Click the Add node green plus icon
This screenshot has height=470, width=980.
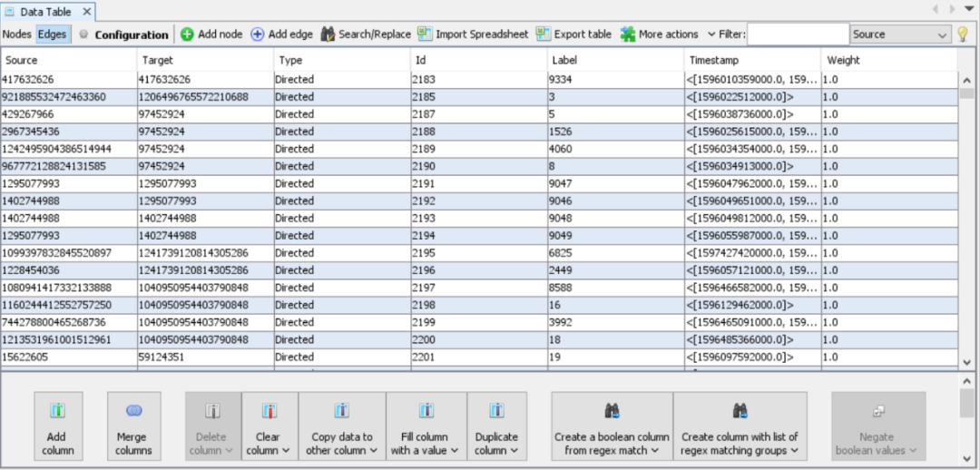tap(187, 34)
